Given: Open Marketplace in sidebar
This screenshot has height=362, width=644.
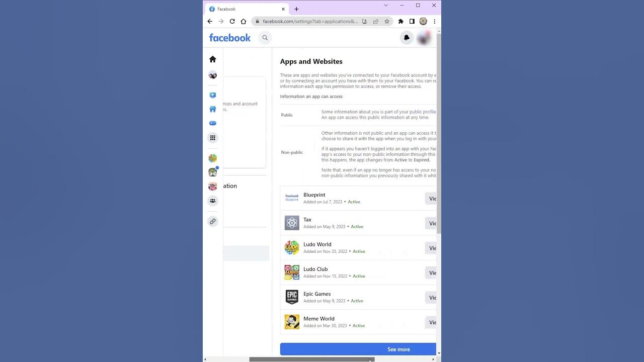Looking at the screenshot, I should point(213,109).
